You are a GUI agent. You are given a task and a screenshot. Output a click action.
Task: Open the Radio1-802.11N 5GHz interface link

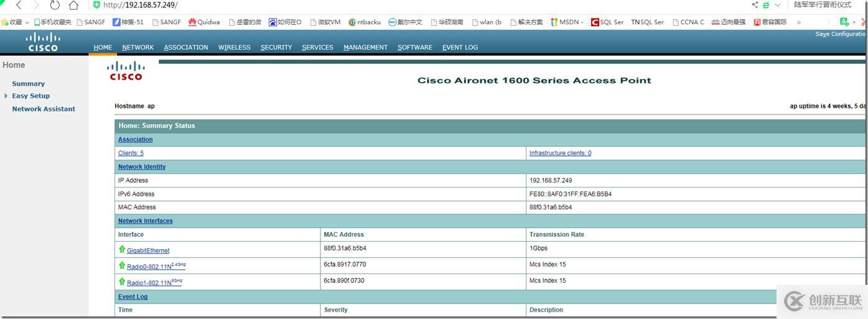tap(154, 282)
